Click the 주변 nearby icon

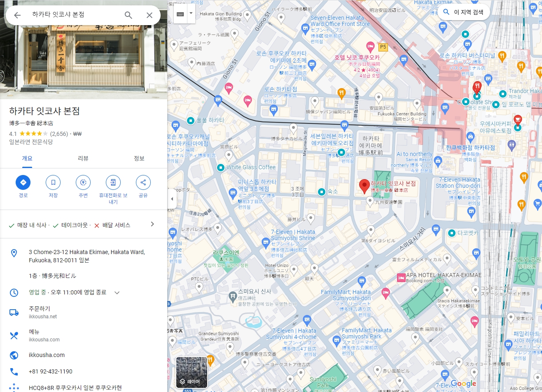click(83, 182)
